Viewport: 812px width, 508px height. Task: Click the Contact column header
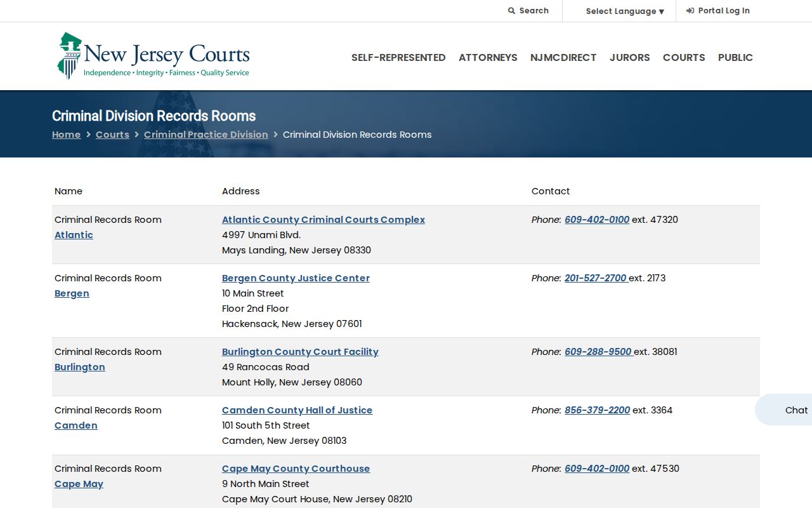[x=551, y=191]
